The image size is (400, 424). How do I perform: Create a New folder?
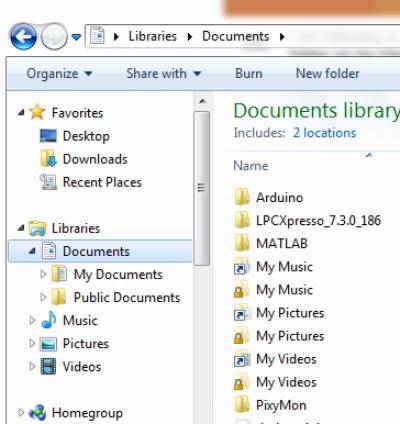(x=327, y=73)
